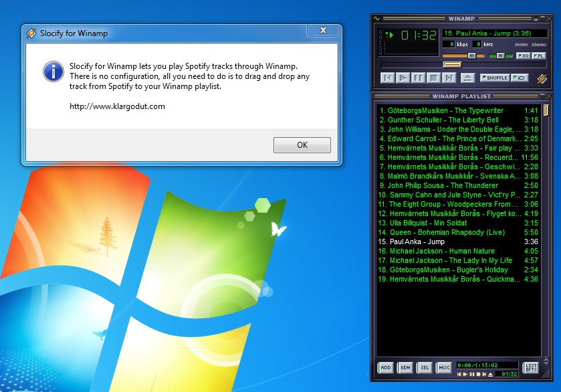Image resolution: width=561 pixels, height=392 pixels.
Task: Select track 'Edward Carroll - The Prince of Denmark'
Action: (458, 138)
